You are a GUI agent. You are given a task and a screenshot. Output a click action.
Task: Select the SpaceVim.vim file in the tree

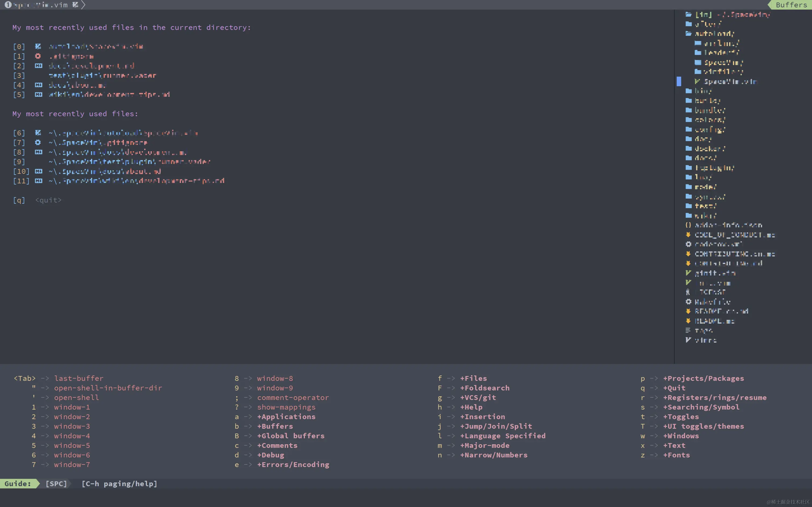[730, 82]
